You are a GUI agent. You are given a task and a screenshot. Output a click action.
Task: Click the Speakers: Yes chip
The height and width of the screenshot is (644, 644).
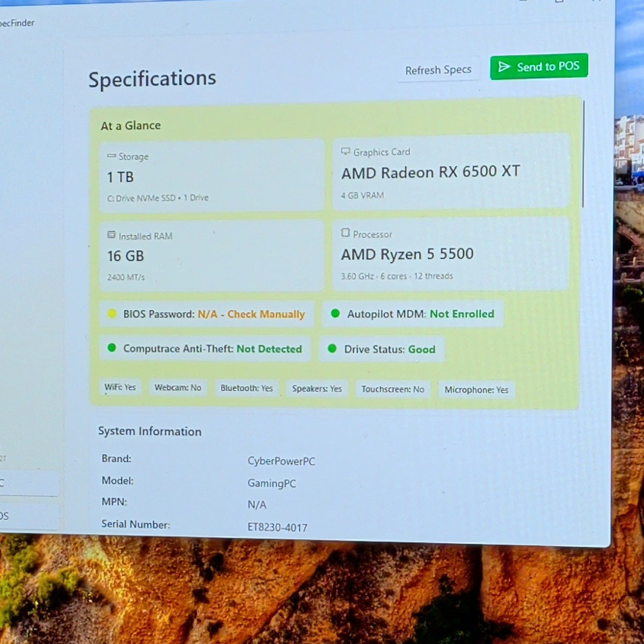click(x=317, y=389)
